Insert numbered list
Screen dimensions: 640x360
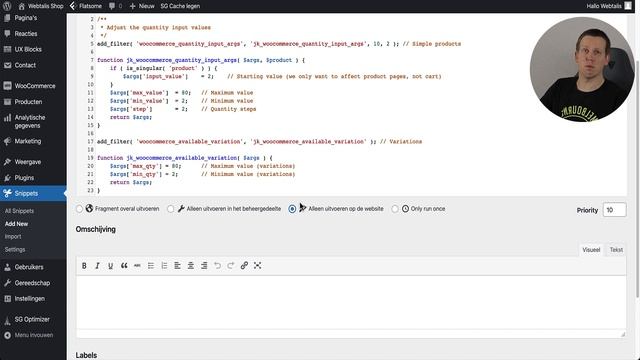tap(164, 265)
